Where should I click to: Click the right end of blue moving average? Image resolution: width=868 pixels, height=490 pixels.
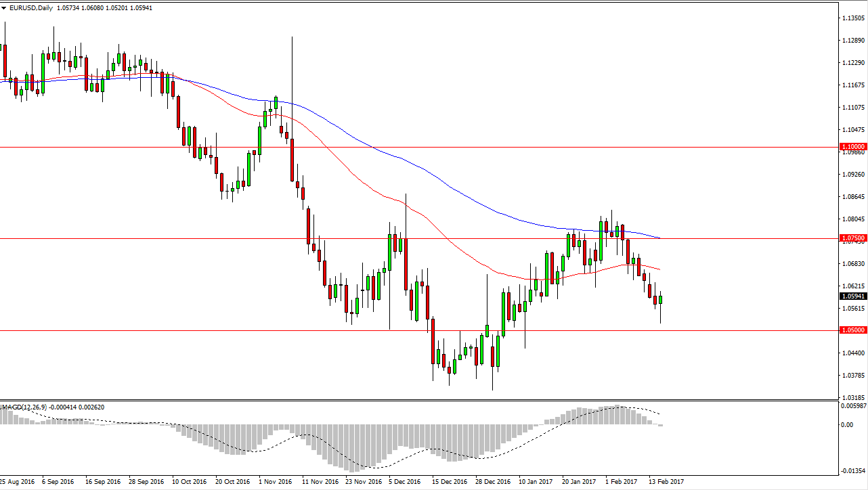(659, 238)
